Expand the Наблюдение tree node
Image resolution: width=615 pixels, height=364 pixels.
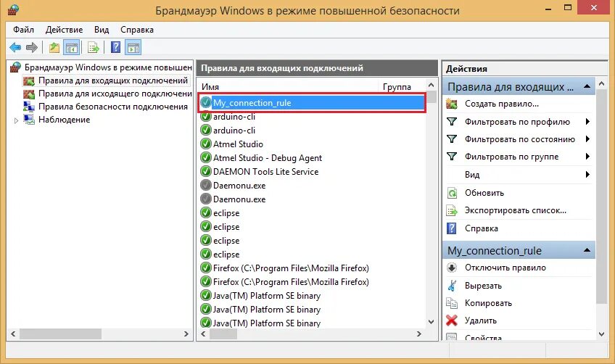[16, 120]
